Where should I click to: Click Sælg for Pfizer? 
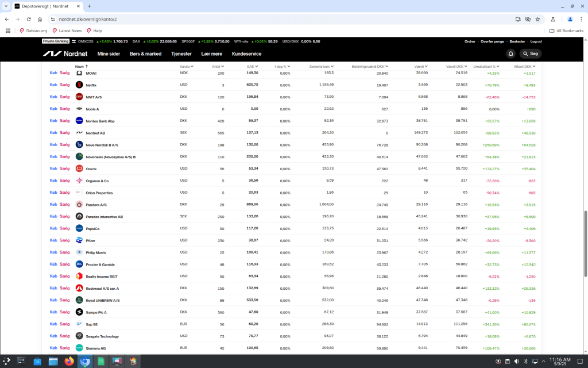64,240
